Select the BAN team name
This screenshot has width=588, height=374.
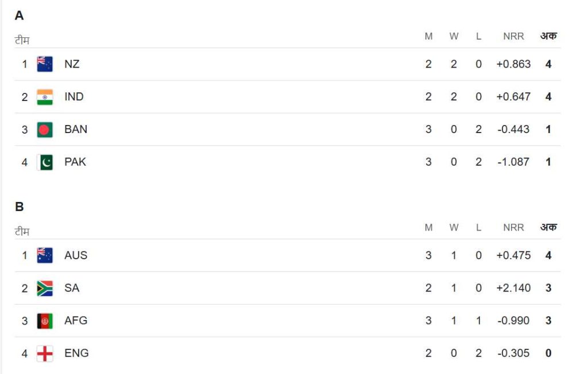(x=76, y=130)
